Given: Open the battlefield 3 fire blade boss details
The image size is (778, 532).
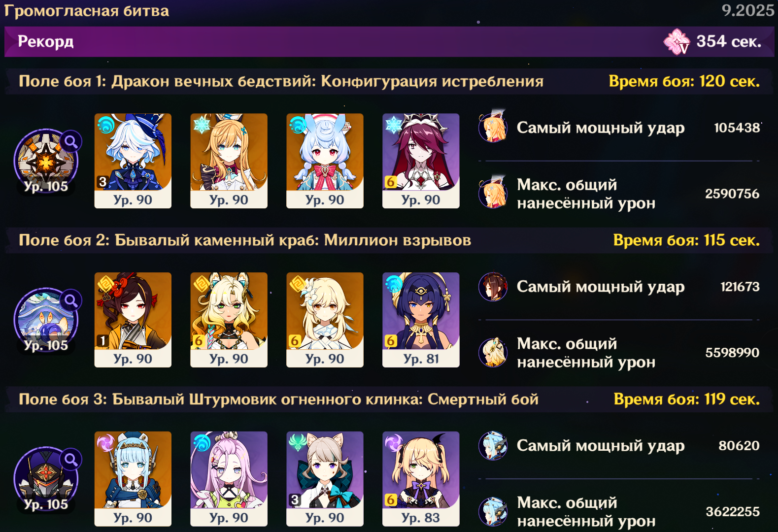Looking at the screenshot, I should [46, 479].
